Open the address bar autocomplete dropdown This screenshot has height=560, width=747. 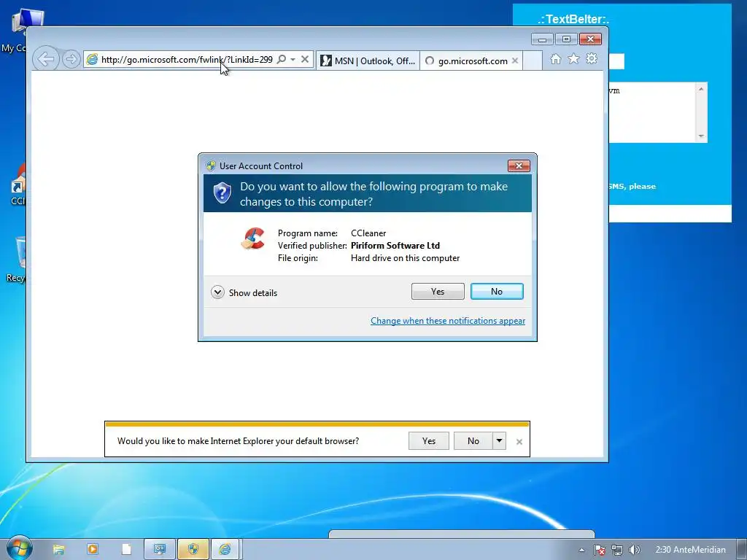tap(293, 60)
